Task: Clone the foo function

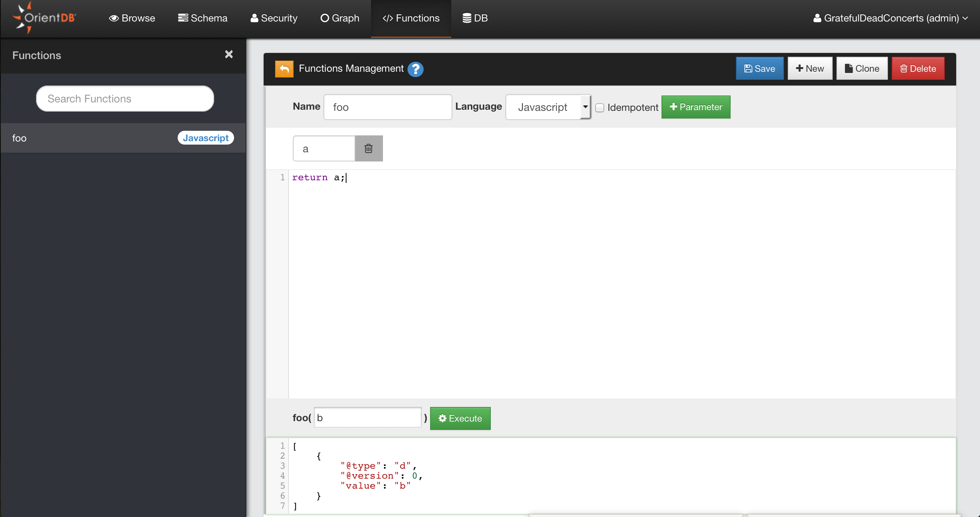Action: 862,69
